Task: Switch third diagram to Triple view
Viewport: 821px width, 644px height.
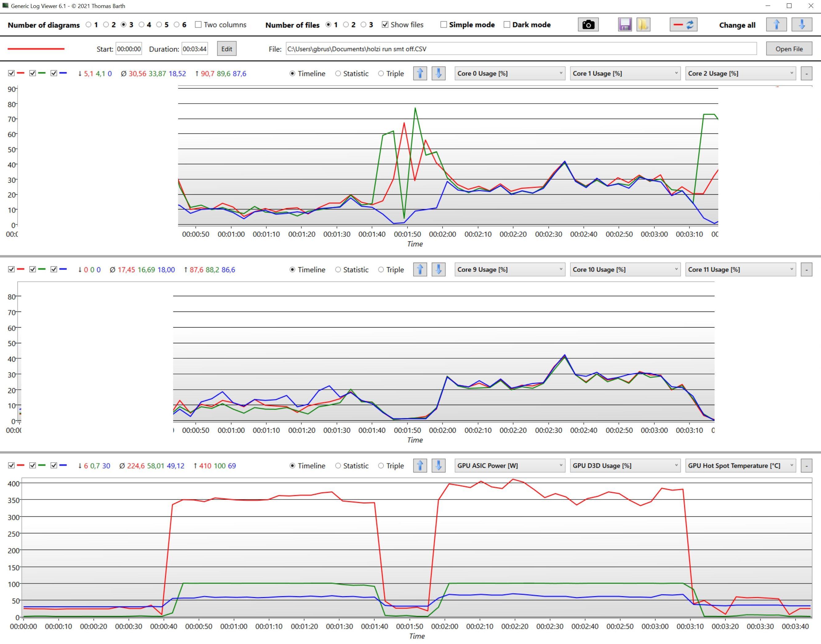Action: 381,466
